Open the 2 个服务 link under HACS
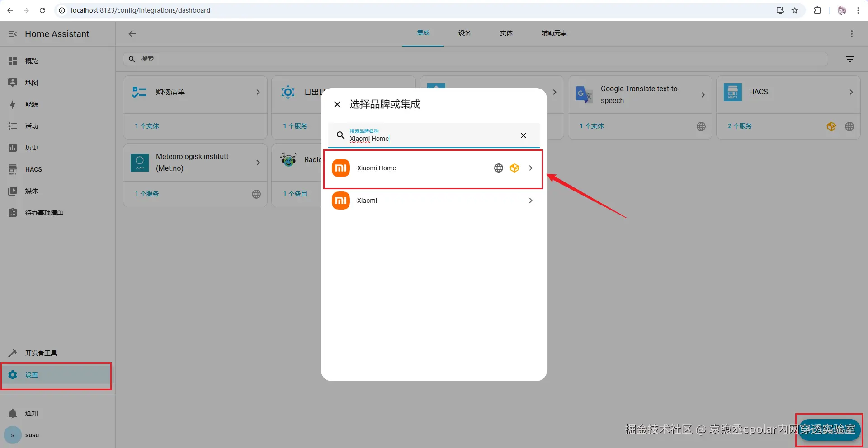 coord(740,126)
